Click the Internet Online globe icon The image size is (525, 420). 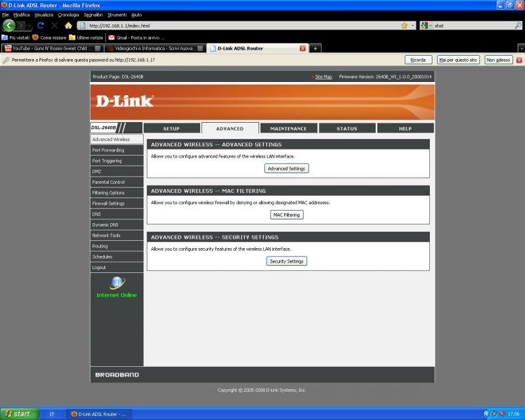tap(117, 283)
